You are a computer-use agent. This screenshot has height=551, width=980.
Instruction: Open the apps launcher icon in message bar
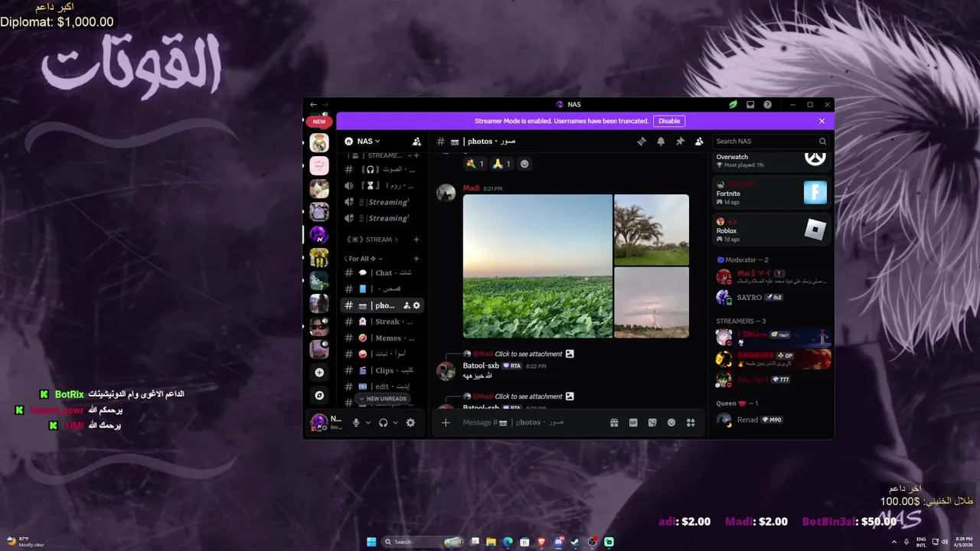click(x=691, y=422)
